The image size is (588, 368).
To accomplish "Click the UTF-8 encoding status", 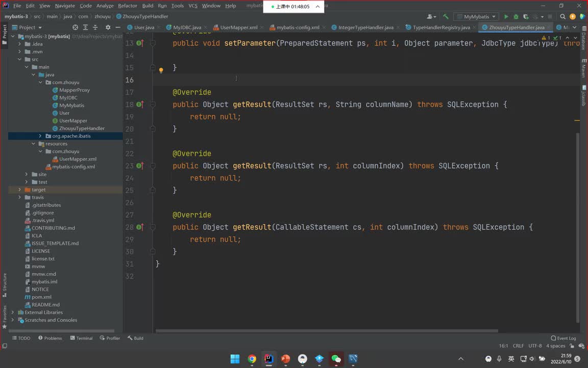I will point(535,346).
